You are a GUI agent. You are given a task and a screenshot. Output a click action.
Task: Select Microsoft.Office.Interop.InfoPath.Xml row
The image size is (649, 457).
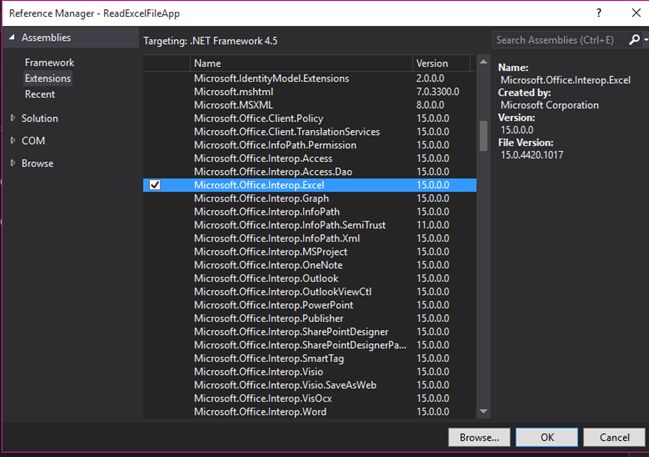coord(310,238)
